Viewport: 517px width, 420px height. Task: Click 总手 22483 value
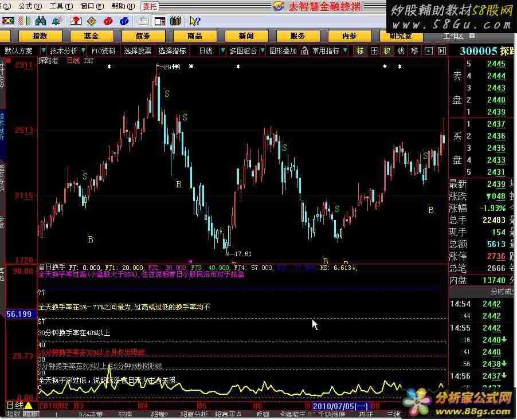point(493,220)
